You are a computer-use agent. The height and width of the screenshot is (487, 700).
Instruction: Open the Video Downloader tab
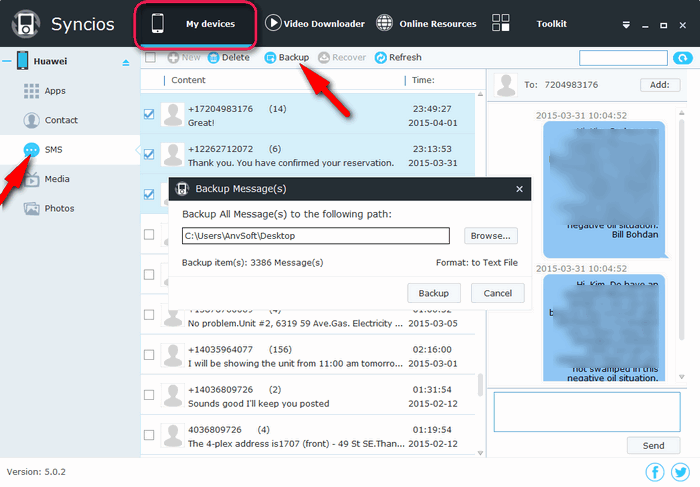[315, 24]
